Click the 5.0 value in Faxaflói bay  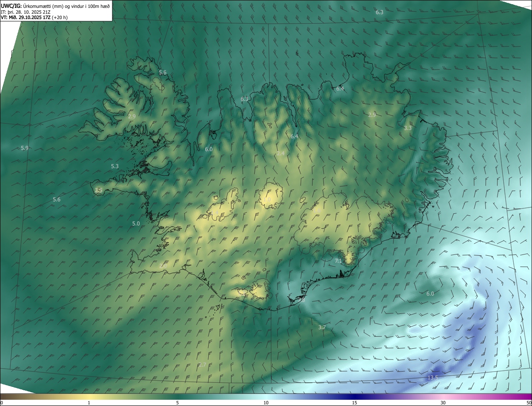click(136, 223)
